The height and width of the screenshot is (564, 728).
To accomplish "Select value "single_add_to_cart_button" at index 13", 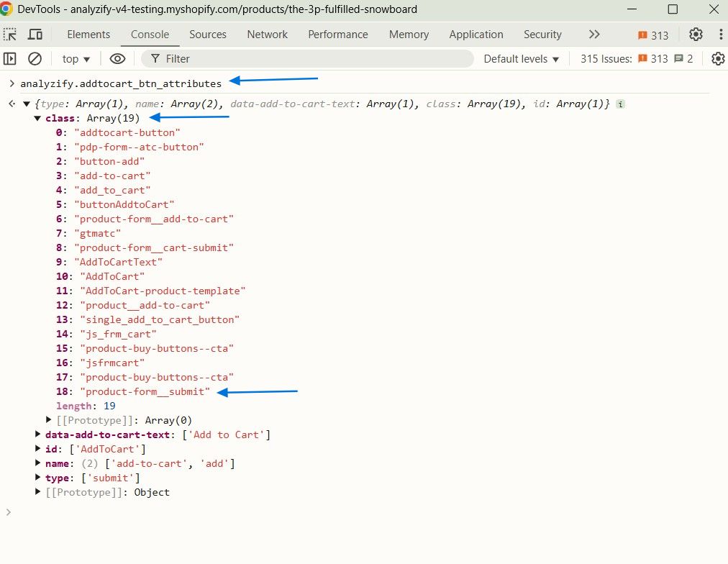I will click(160, 320).
